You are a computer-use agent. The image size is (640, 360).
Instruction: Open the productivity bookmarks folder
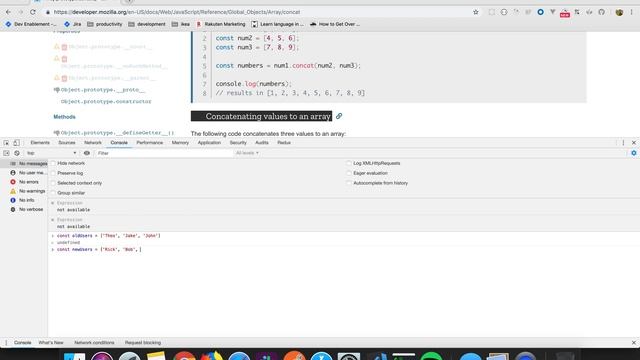(105, 24)
